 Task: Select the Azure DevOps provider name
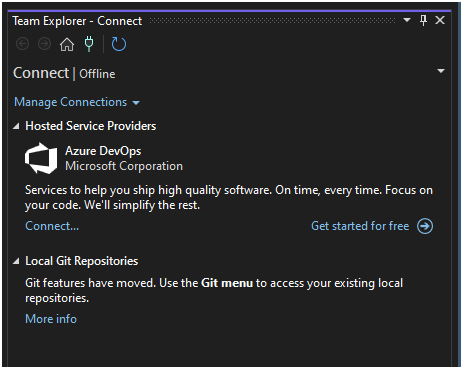click(103, 151)
